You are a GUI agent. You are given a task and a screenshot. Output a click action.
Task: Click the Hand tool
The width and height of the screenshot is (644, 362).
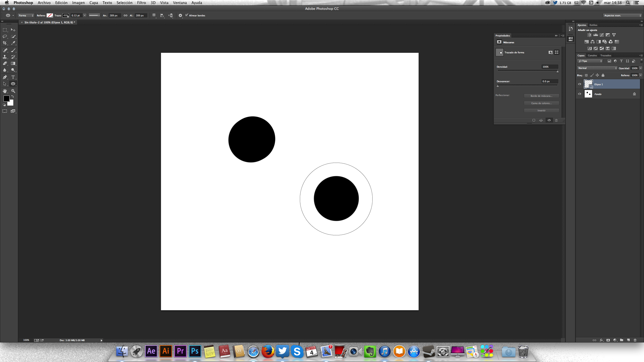5,91
